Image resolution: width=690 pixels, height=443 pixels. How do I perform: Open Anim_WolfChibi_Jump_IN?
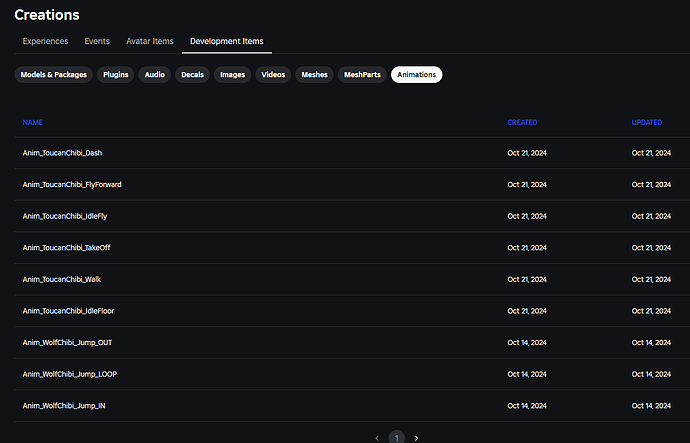pyautogui.click(x=64, y=406)
